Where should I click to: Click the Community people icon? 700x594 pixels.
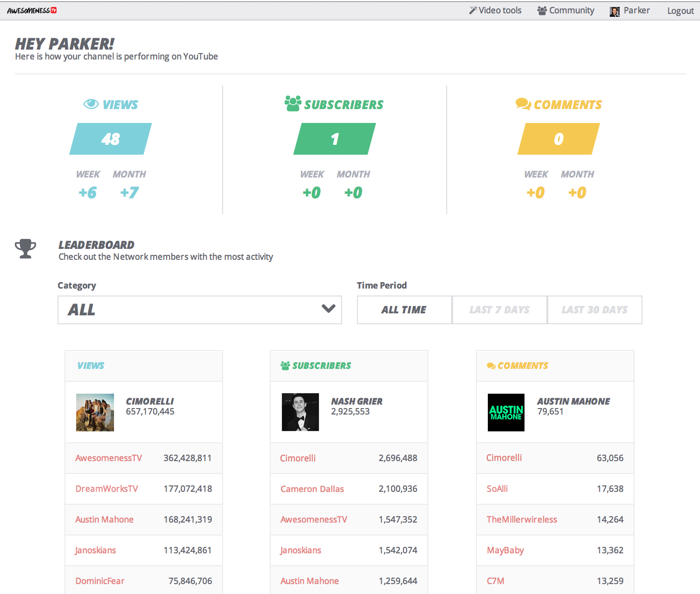click(542, 10)
